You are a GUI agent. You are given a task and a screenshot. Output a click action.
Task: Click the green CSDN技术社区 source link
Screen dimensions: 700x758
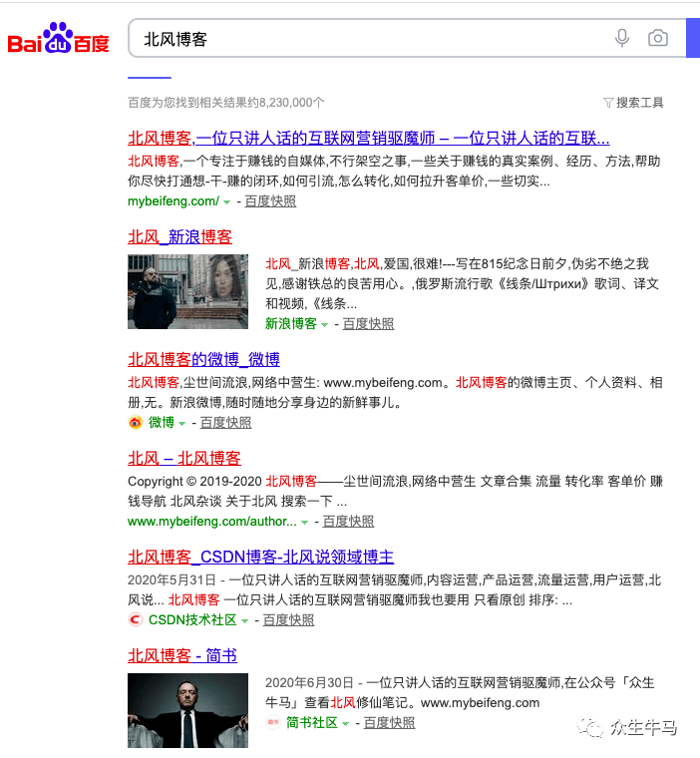(x=192, y=619)
